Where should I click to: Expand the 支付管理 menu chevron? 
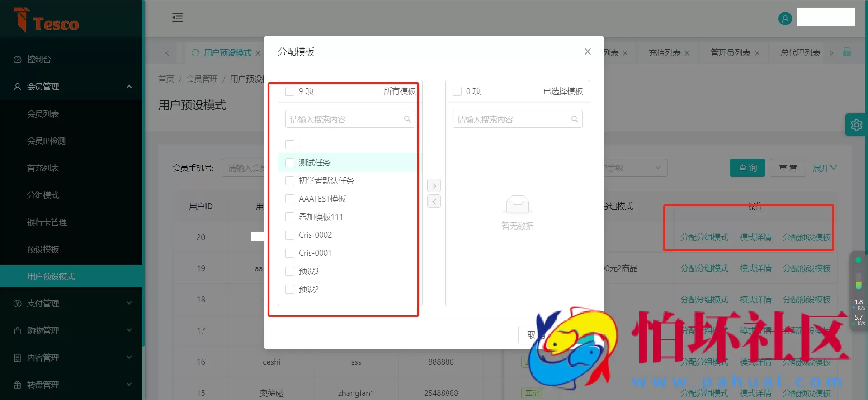129,303
